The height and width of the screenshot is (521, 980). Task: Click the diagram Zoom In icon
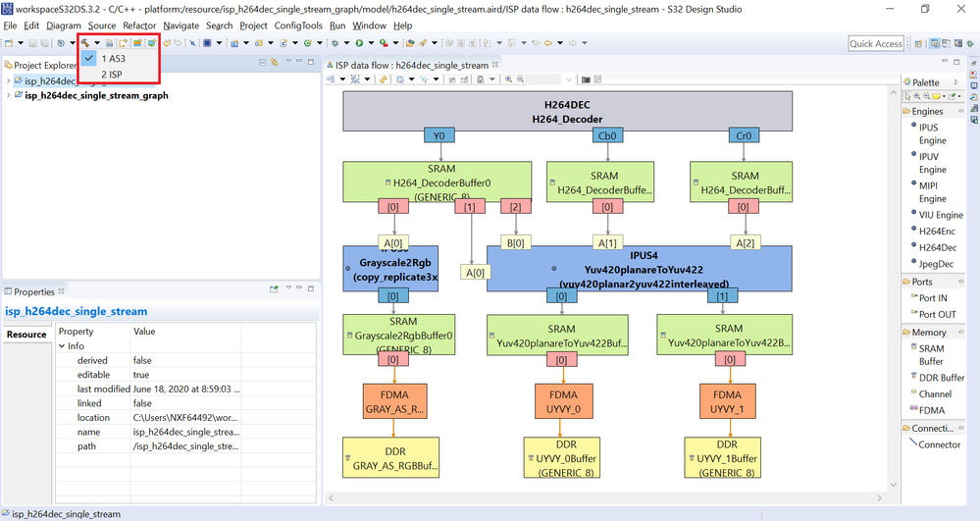point(508,79)
